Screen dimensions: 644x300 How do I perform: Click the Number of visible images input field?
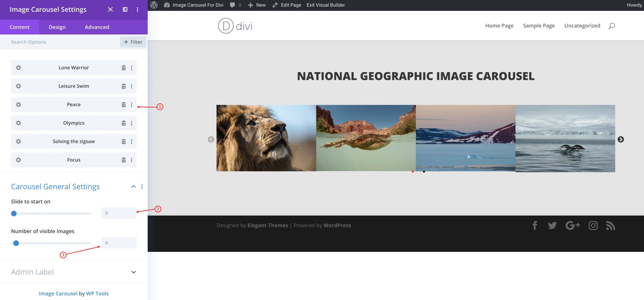click(119, 243)
